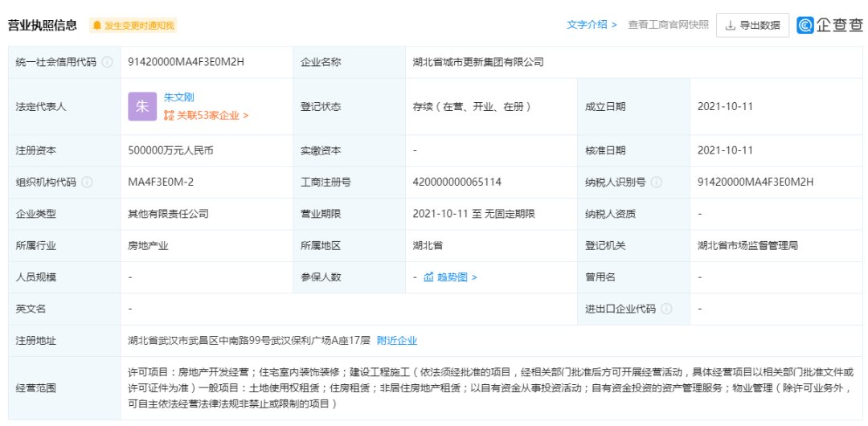
Task: Click the info icon beside 纳税人识别号
Action: click(656, 182)
